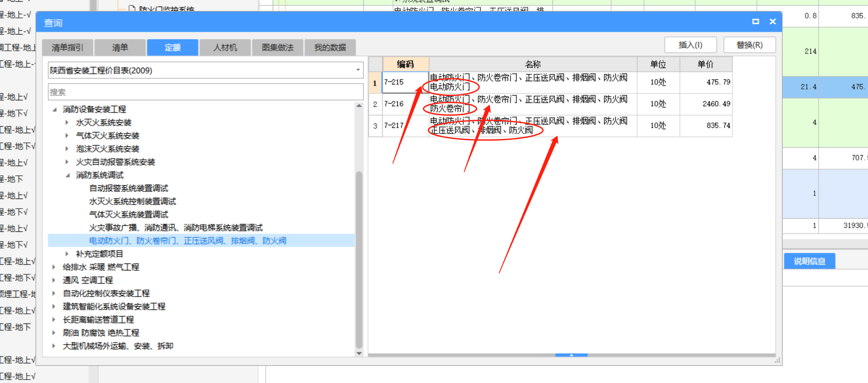Click the bottom panel expand handle
The height and width of the screenshot is (383, 868).
click(x=571, y=355)
